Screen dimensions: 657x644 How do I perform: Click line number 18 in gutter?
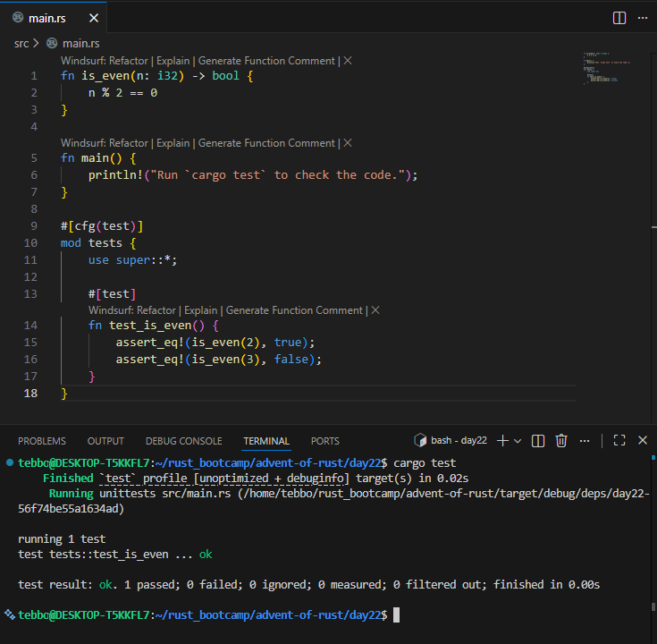[x=30, y=394]
